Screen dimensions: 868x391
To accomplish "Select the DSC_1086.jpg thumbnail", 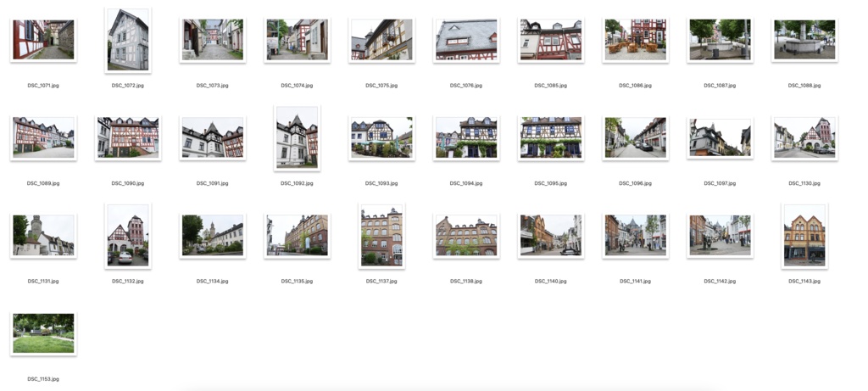I will [x=636, y=40].
